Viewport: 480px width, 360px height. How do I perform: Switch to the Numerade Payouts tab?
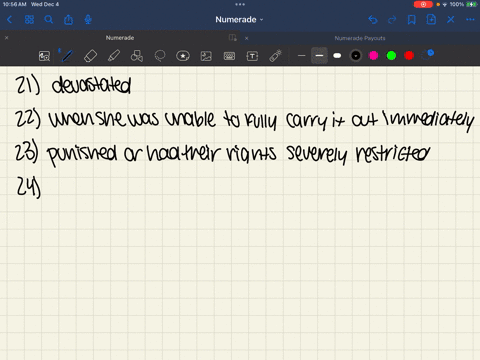[x=360, y=38]
